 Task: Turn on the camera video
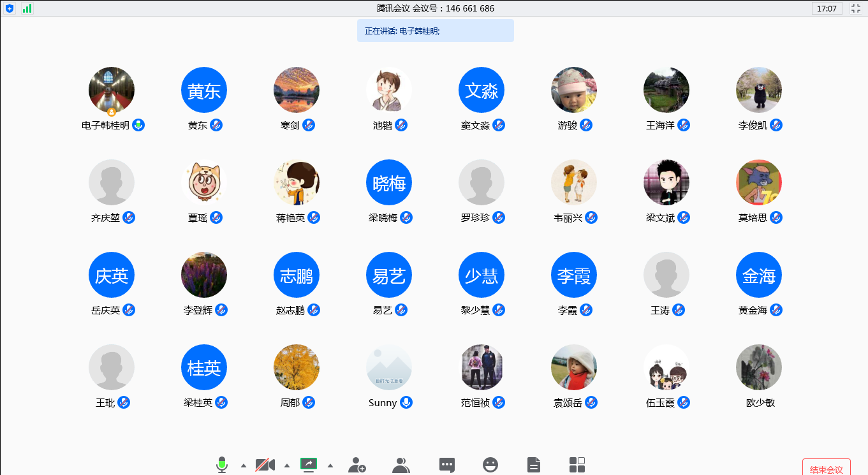(x=265, y=465)
